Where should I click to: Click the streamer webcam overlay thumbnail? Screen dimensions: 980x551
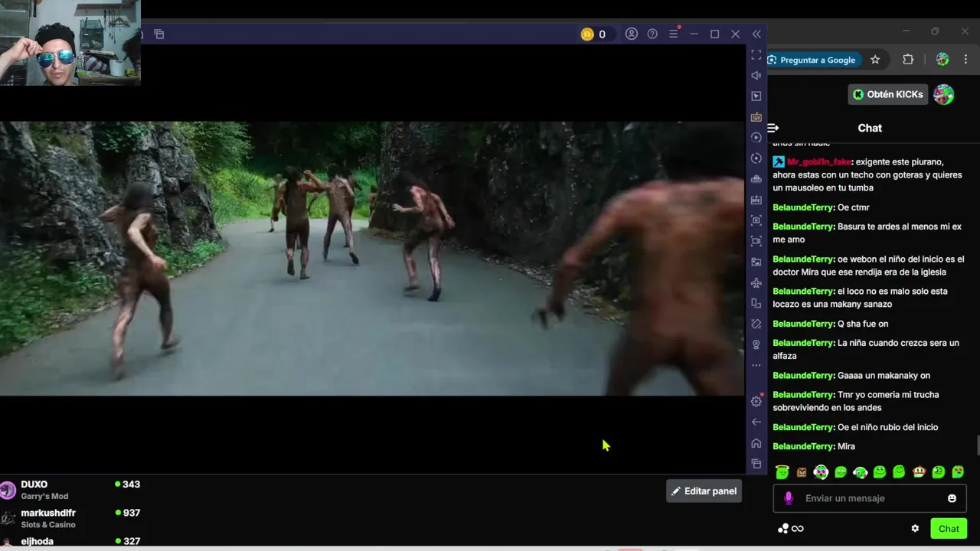(70, 42)
